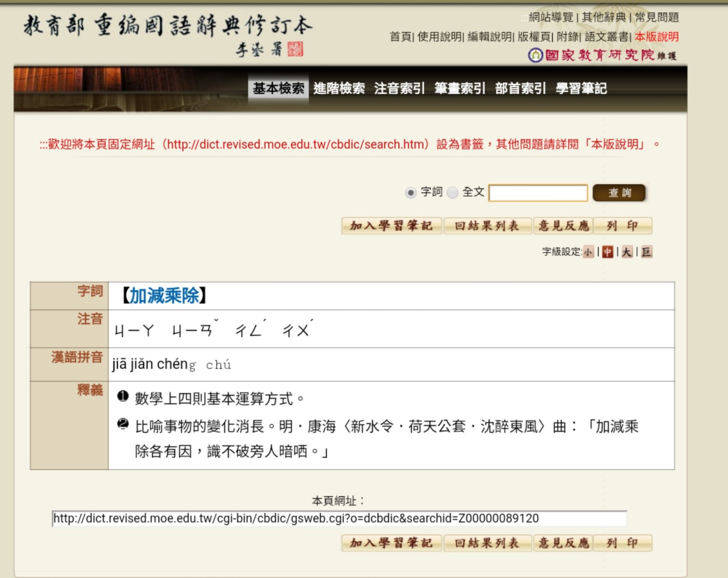
Task: Open the red 本版說明 link
Action: coord(656,37)
